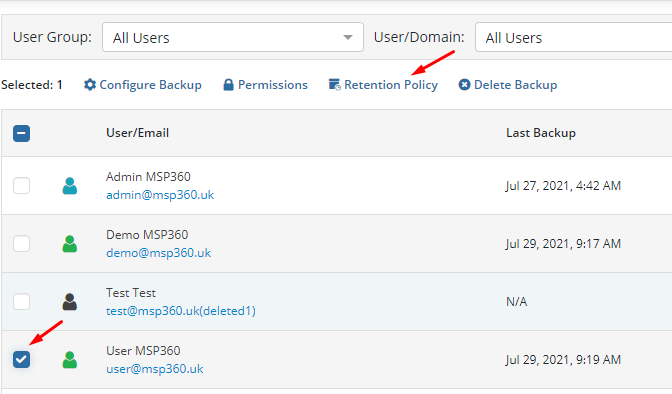Click the Admin MSP360 user avatar icon
The height and width of the screenshot is (394, 672).
coord(69,186)
